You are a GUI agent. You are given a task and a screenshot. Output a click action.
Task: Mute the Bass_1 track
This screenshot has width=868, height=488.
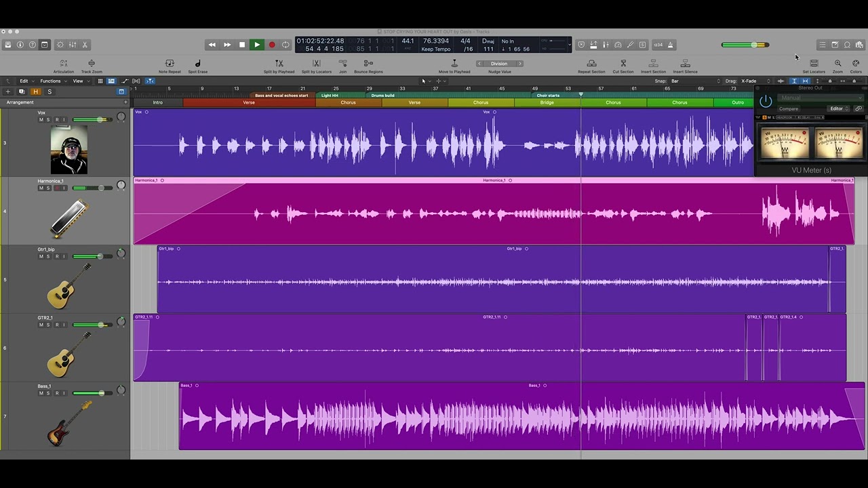tap(41, 393)
